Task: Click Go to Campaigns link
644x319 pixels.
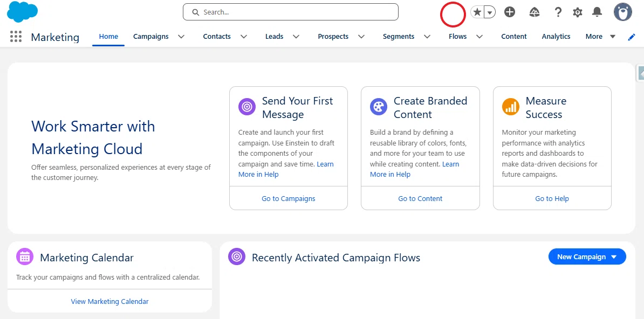Action: tap(289, 199)
